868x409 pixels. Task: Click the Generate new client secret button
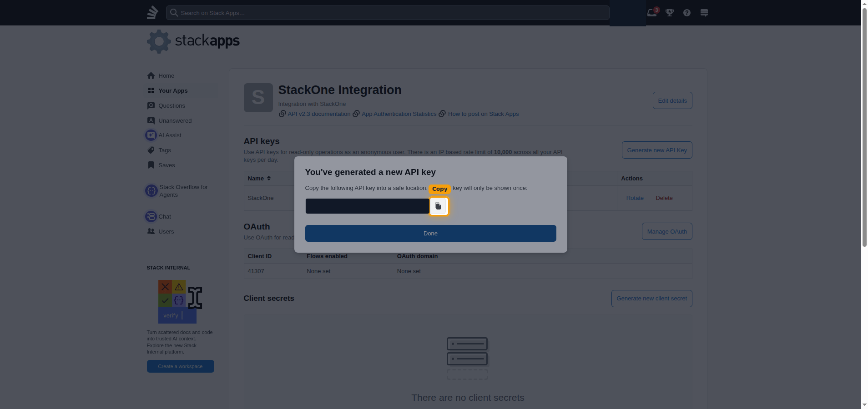651,299
